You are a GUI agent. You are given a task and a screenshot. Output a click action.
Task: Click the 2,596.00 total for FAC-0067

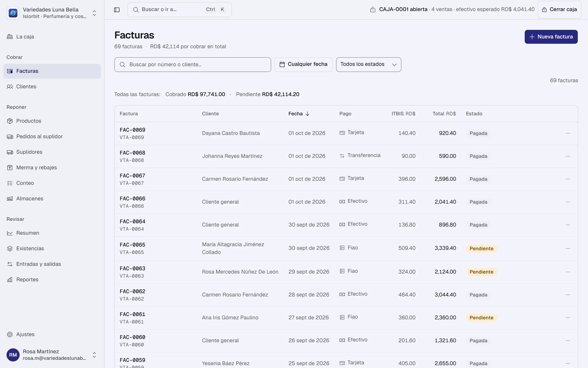pyautogui.click(x=445, y=179)
